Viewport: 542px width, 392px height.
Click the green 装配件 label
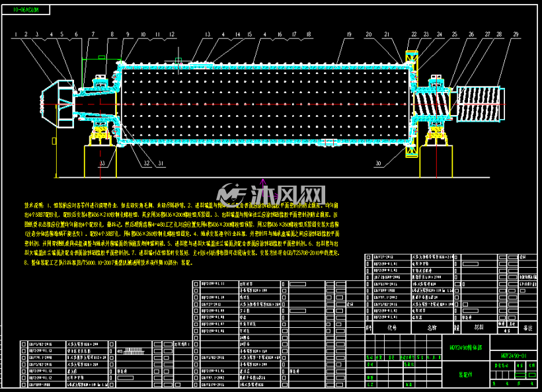[465, 374]
